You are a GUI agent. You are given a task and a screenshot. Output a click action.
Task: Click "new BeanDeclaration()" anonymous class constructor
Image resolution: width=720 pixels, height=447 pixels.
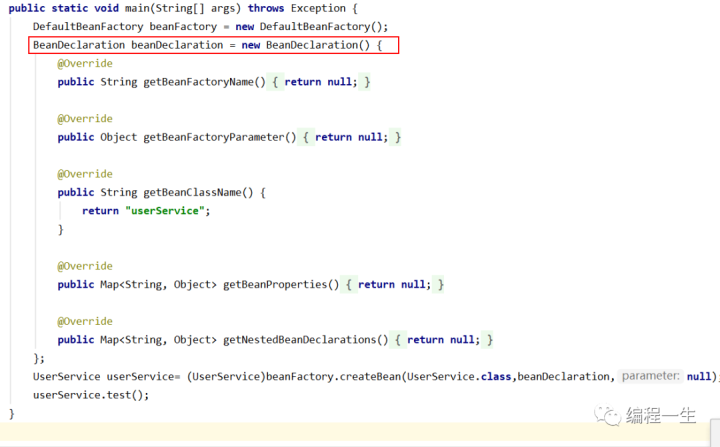point(306,45)
